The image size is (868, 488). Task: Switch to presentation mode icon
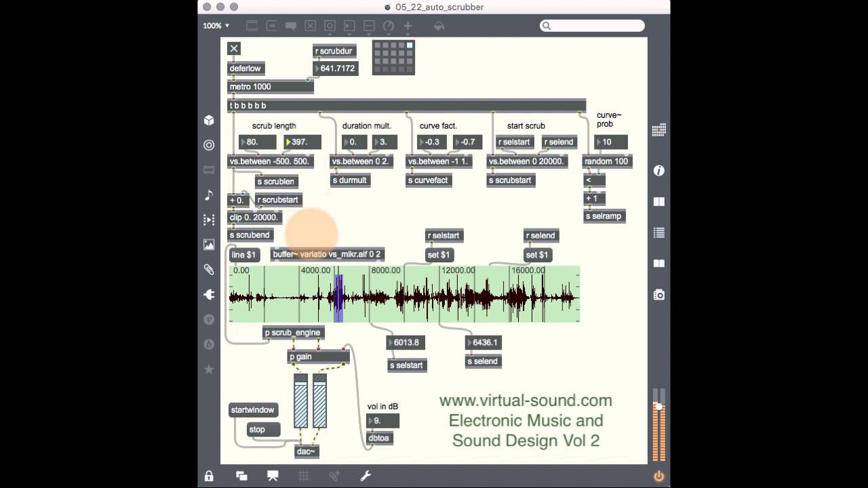pos(273,476)
